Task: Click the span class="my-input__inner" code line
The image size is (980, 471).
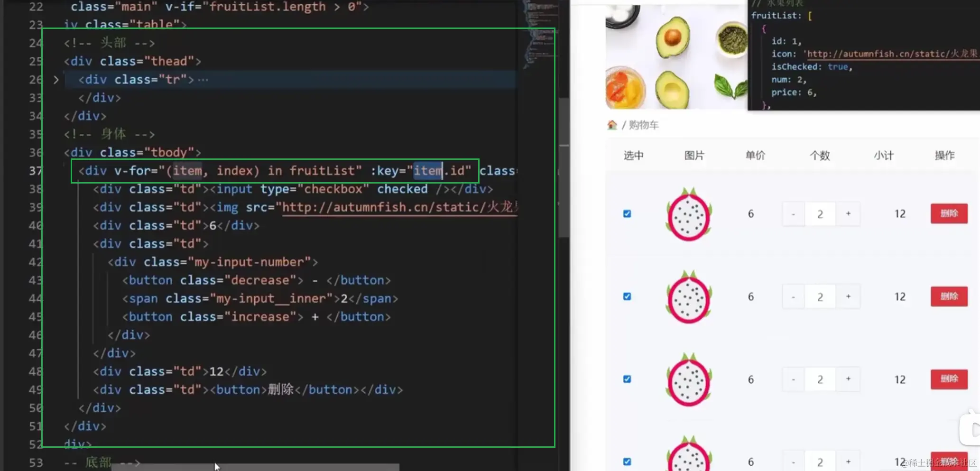Action: click(x=260, y=298)
